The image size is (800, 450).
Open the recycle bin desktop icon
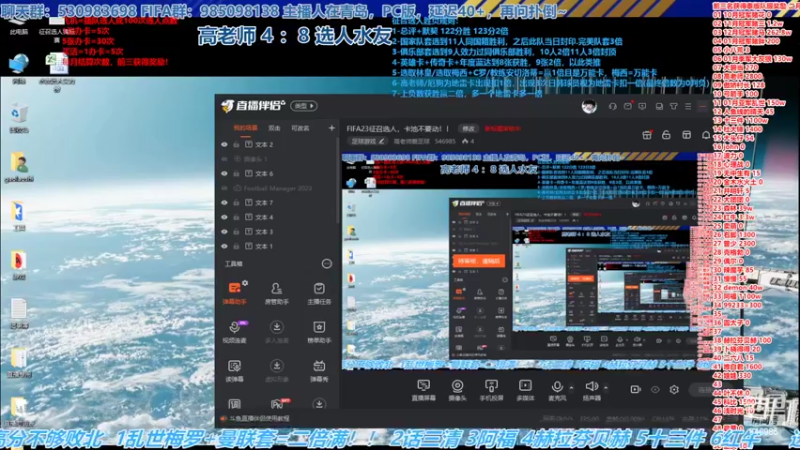click(19, 118)
